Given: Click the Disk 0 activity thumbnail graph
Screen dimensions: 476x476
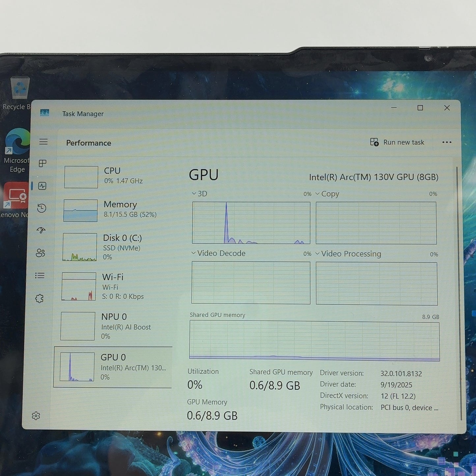Looking at the screenshot, I should 80,247.
